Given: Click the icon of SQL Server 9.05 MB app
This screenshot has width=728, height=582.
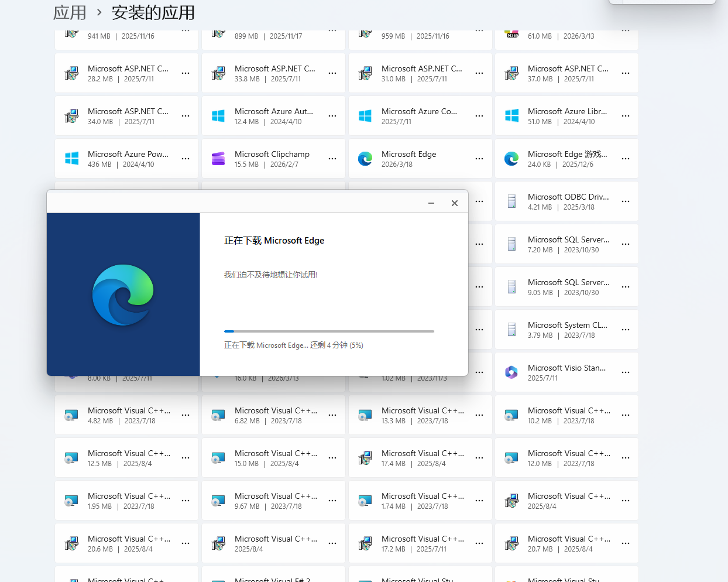Looking at the screenshot, I should pyautogui.click(x=511, y=287).
